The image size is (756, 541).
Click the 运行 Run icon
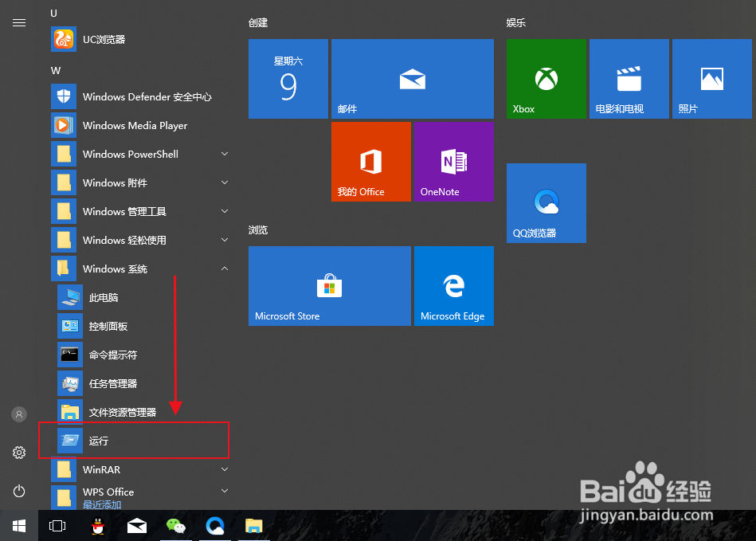coord(70,441)
